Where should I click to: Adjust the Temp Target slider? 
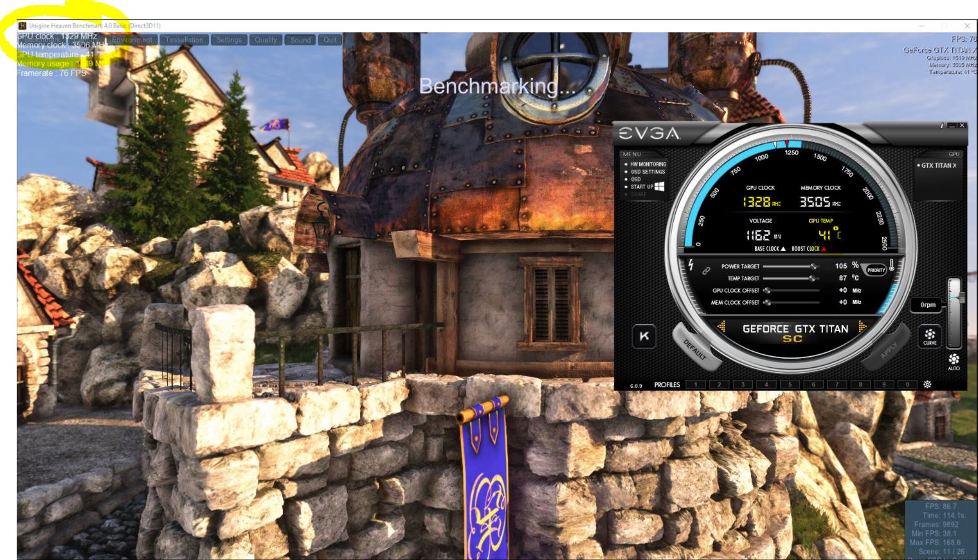tap(790, 278)
